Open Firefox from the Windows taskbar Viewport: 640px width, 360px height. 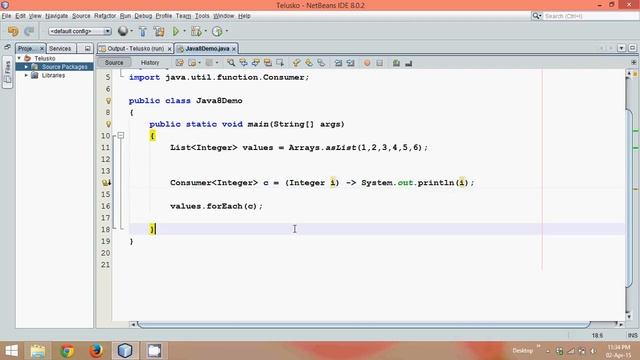pos(96,351)
